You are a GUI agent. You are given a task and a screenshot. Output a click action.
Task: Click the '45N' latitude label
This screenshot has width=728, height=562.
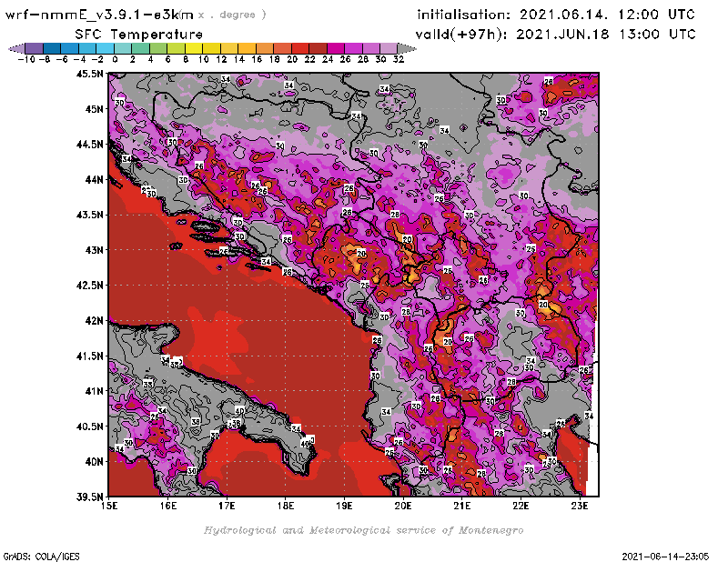[x=94, y=108]
